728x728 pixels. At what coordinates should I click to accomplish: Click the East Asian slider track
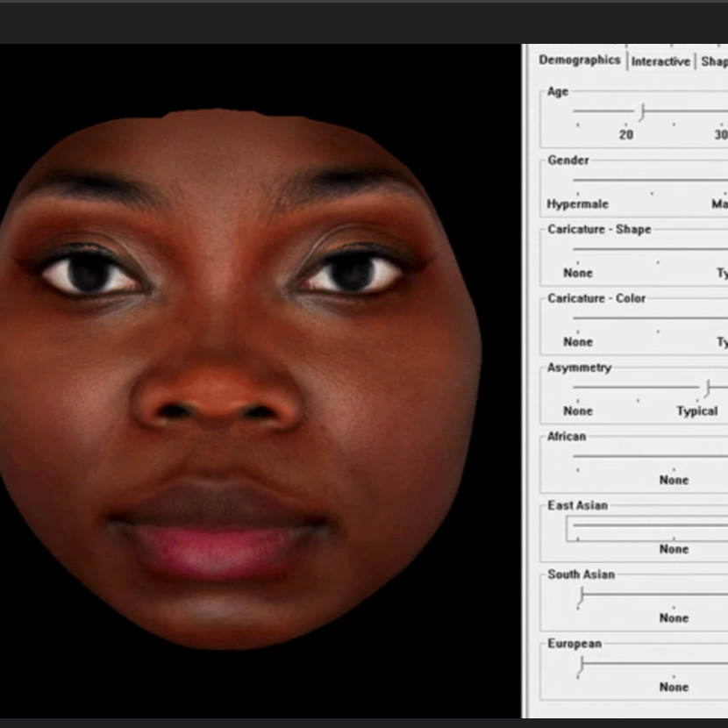[x=651, y=525]
